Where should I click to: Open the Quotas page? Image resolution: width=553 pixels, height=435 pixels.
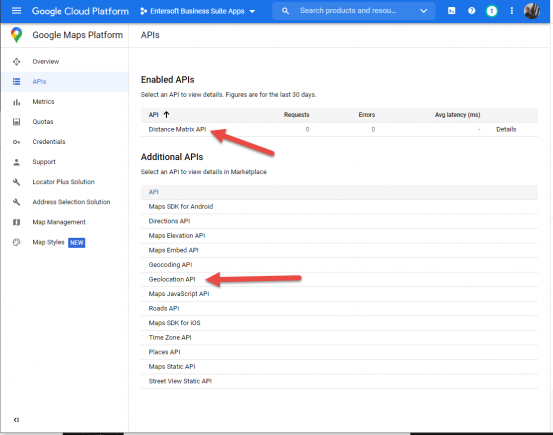tap(43, 122)
